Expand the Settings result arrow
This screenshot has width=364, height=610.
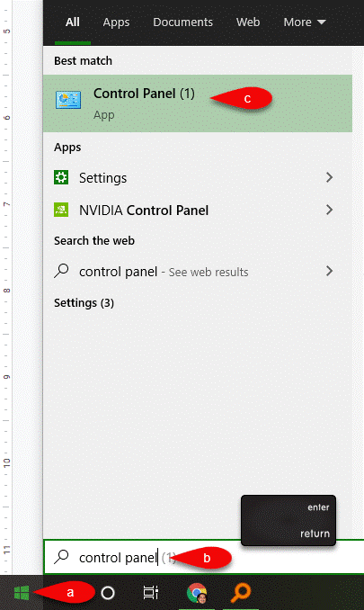coord(330,177)
